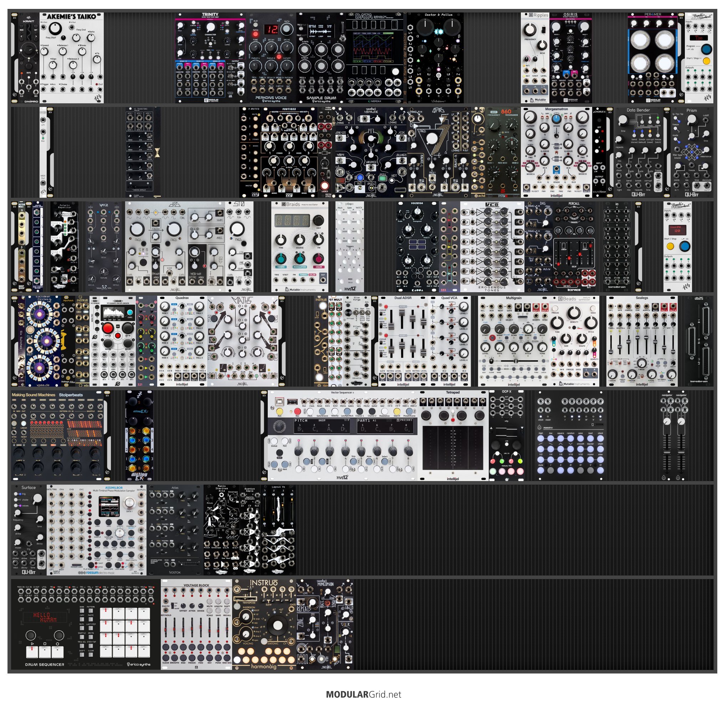Click the blue Program knob on Pamela's NEW Workout
The image size is (728, 702).
(x=706, y=49)
